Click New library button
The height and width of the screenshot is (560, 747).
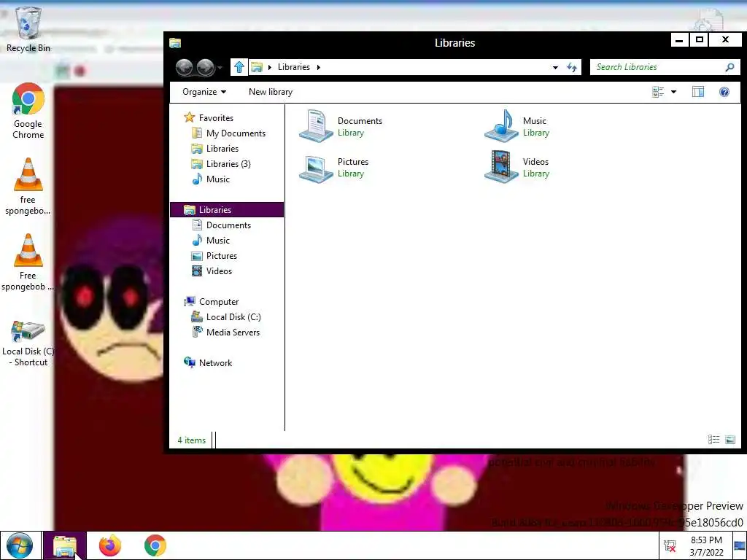[x=271, y=92]
